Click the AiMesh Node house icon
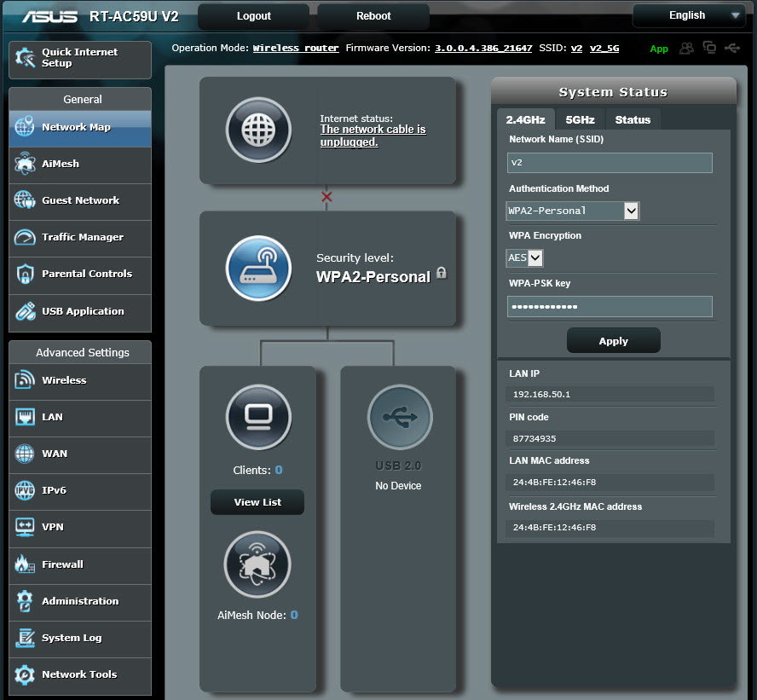The height and width of the screenshot is (700, 757). pos(257,564)
